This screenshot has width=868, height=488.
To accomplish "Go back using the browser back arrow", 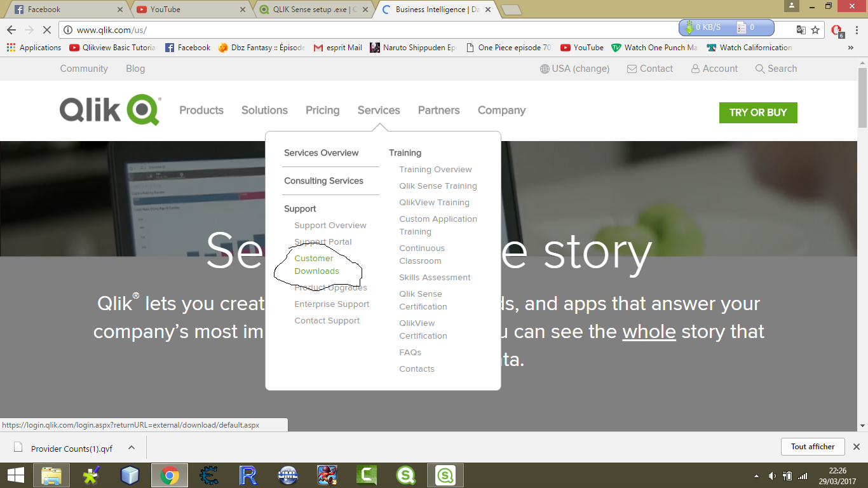I will tap(11, 30).
